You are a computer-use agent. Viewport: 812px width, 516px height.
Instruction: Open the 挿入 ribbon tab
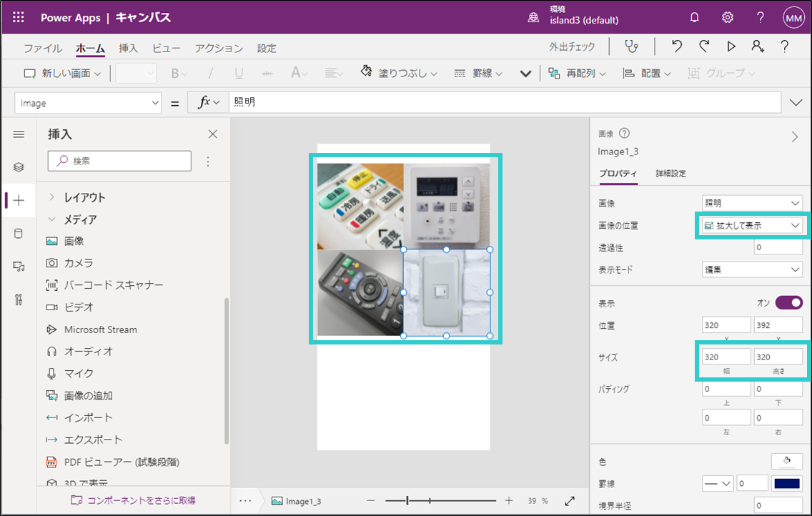pos(129,48)
